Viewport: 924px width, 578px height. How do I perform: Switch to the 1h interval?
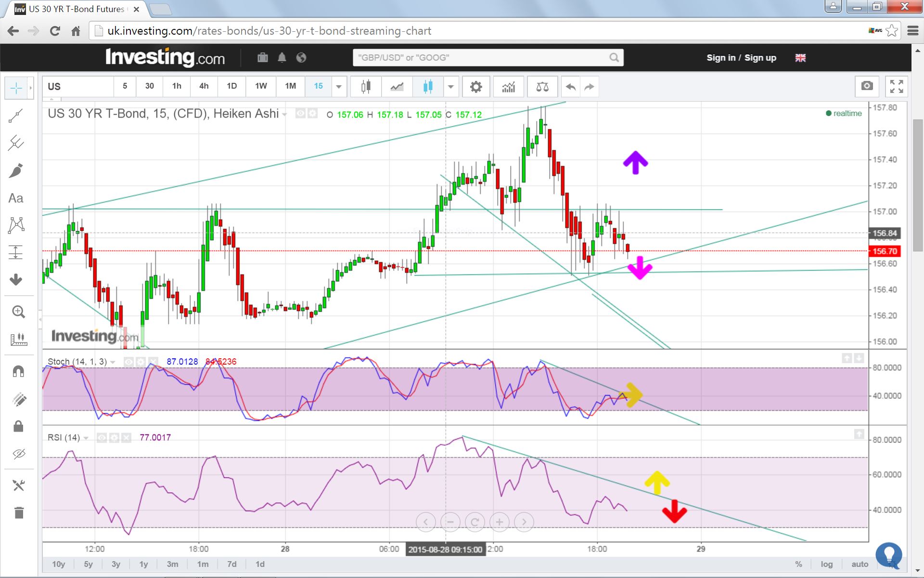pos(177,86)
